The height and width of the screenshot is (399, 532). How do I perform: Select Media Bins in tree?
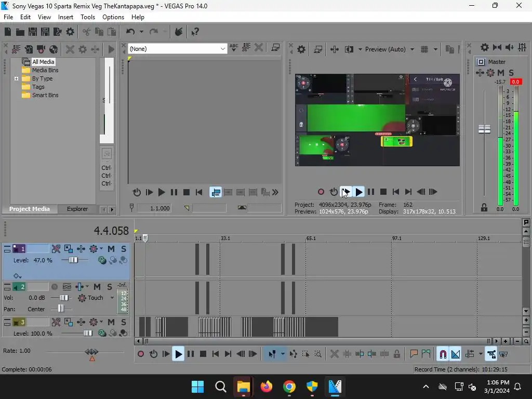pos(45,70)
